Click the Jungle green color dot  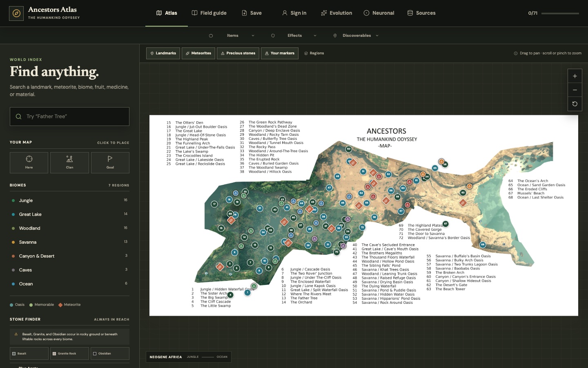[x=13, y=200]
